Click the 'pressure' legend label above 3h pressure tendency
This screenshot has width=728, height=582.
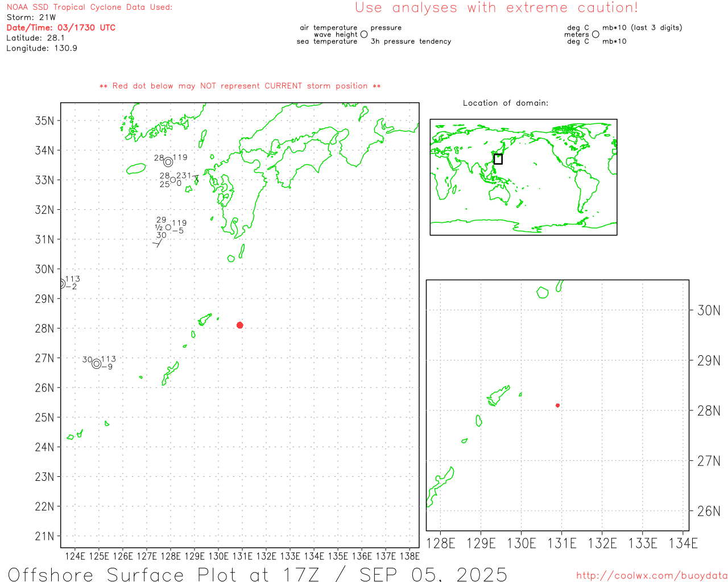(x=386, y=28)
